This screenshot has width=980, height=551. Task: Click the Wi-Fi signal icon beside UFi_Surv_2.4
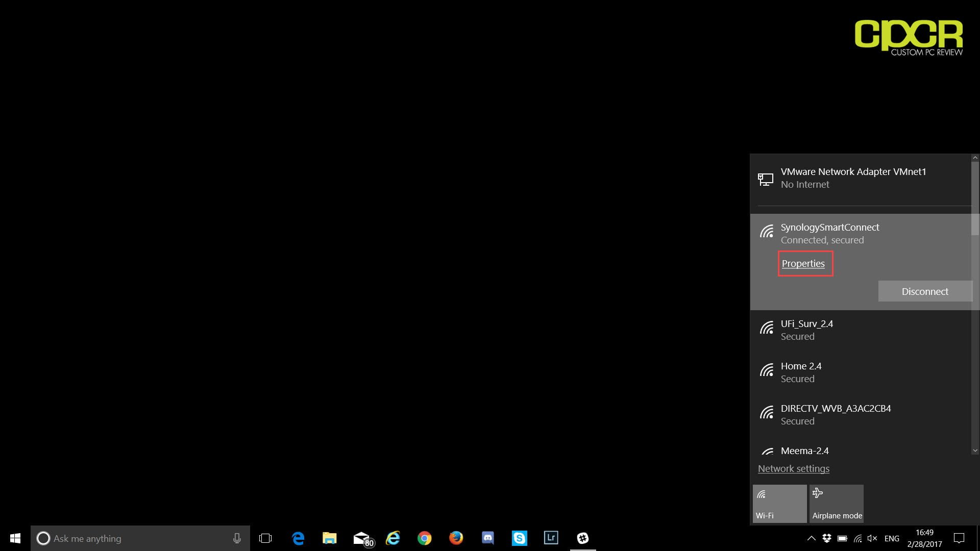click(767, 328)
